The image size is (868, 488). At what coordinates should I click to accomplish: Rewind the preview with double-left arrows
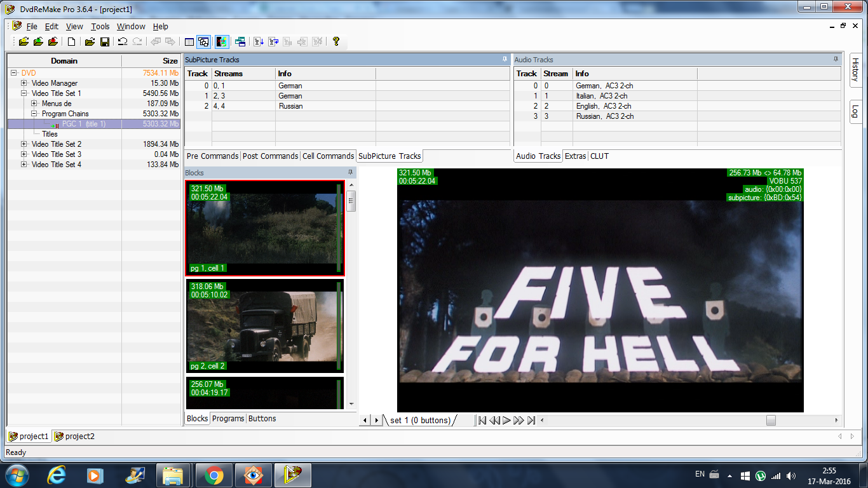click(494, 421)
